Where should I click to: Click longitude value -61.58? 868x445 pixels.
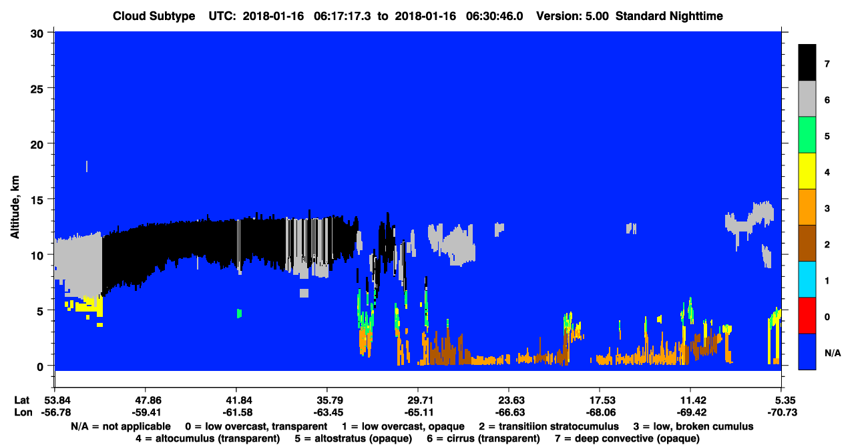point(236,412)
